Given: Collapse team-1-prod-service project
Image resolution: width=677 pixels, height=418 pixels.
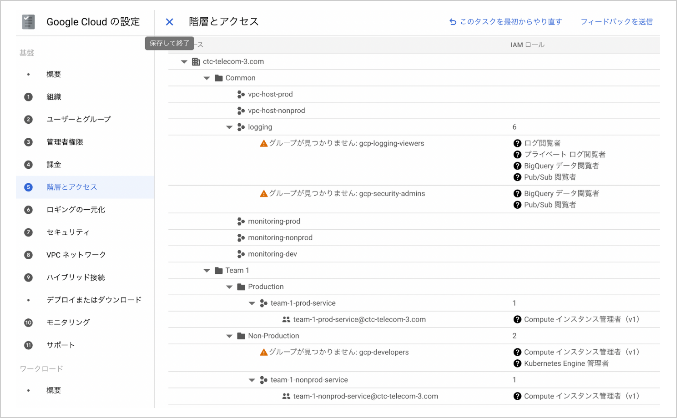Looking at the screenshot, I should click(252, 303).
